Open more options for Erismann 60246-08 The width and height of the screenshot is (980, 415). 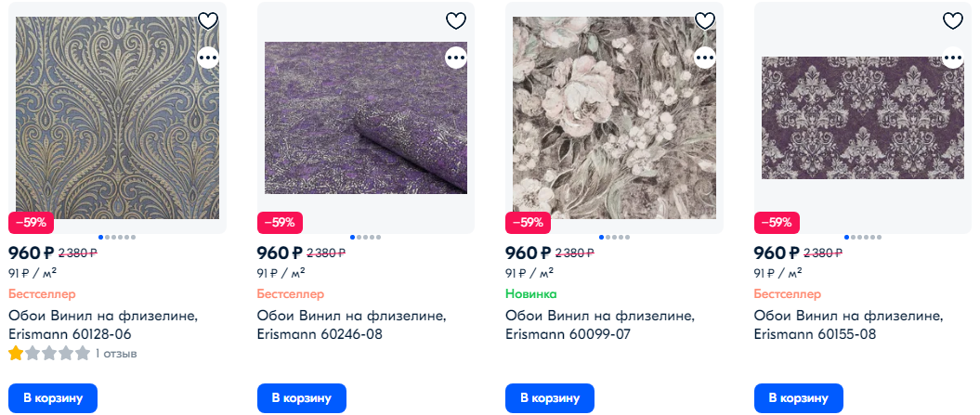455,58
